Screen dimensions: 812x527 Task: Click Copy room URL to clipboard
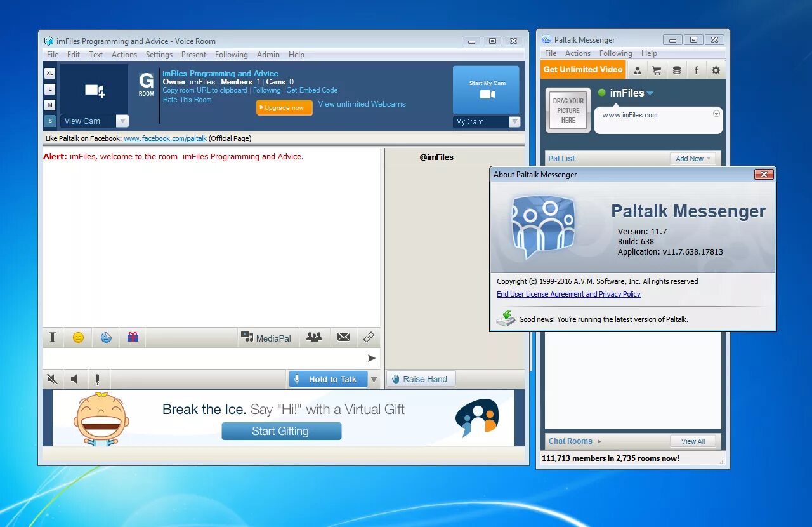click(205, 90)
